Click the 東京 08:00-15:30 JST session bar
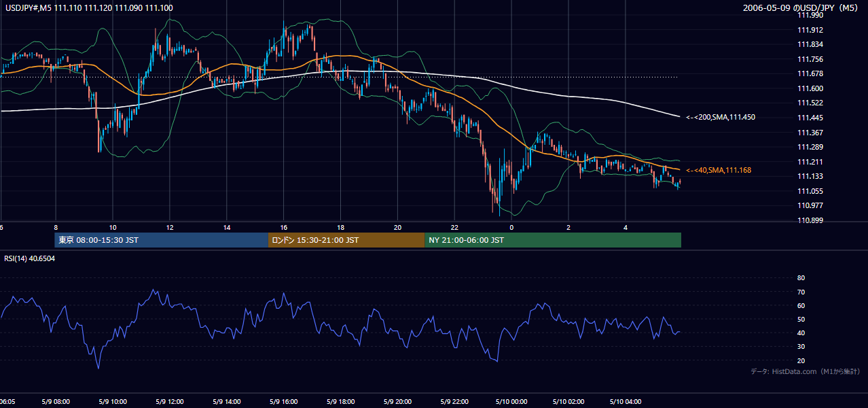The height and width of the screenshot is (408, 868). [x=162, y=240]
